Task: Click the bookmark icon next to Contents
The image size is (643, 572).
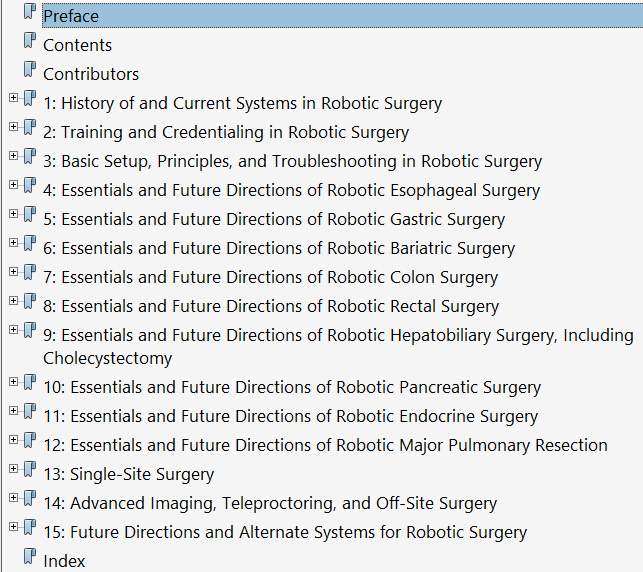Action: tap(29, 43)
